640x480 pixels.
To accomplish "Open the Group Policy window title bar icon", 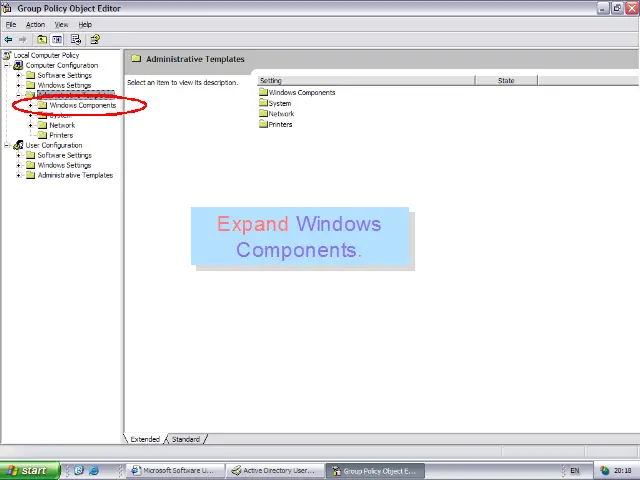I will (7, 8).
